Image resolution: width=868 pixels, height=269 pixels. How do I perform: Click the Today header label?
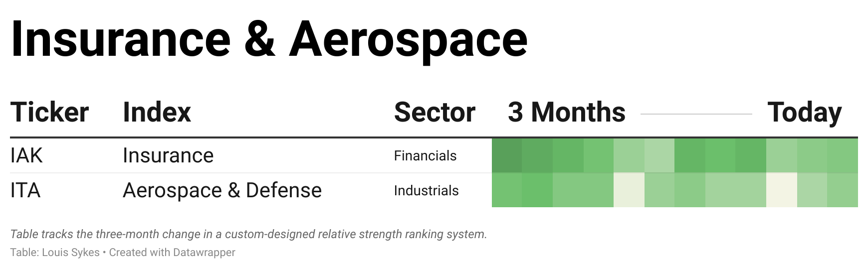click(x=804, y=112)
